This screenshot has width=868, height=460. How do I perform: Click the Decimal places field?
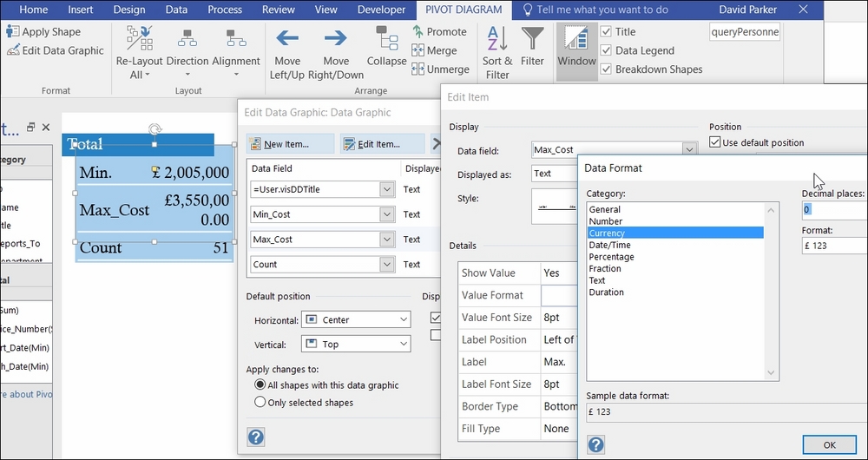coord(835,209)
